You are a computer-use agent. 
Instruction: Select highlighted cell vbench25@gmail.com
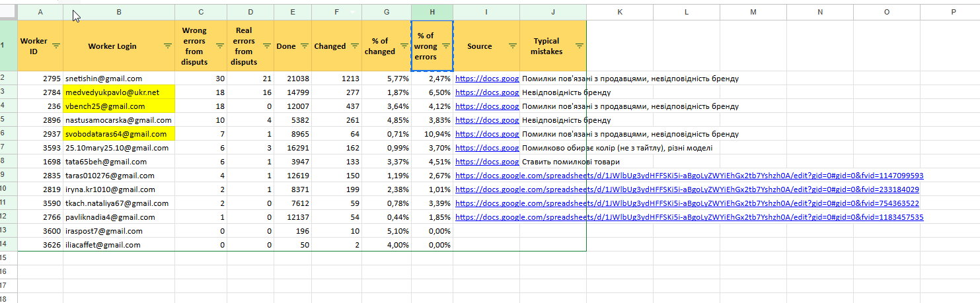[119, 106]
